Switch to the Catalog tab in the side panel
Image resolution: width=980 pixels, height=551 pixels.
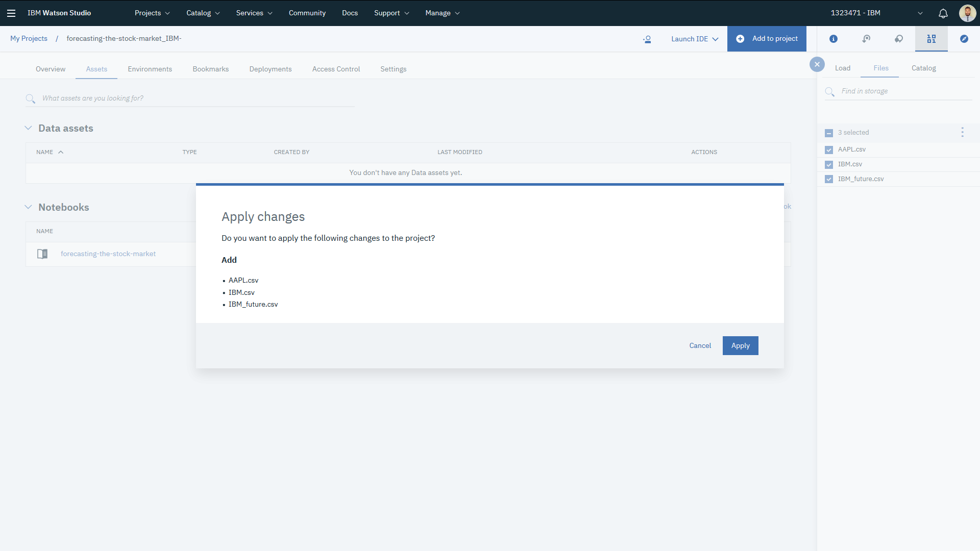click(923, 68)
